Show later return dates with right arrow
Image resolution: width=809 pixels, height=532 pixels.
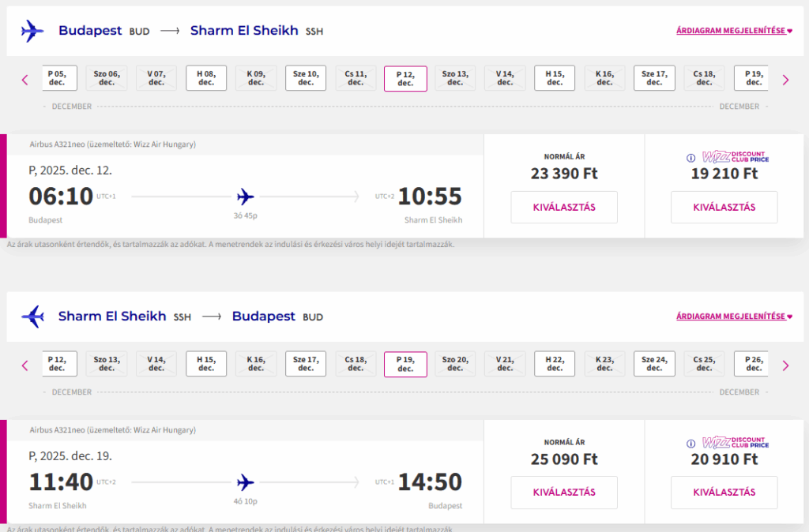785,365
